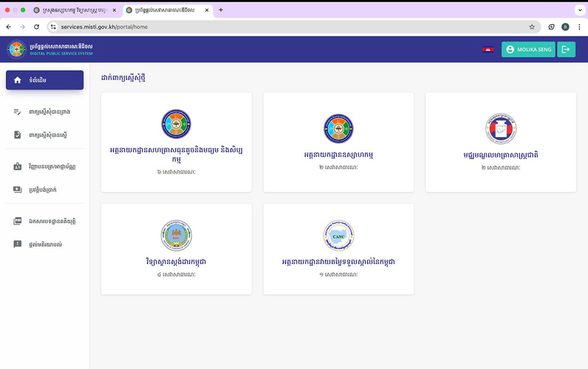Open the MOLIKA SENG user account menu
The image size is (588, 369).
(528, 49)
